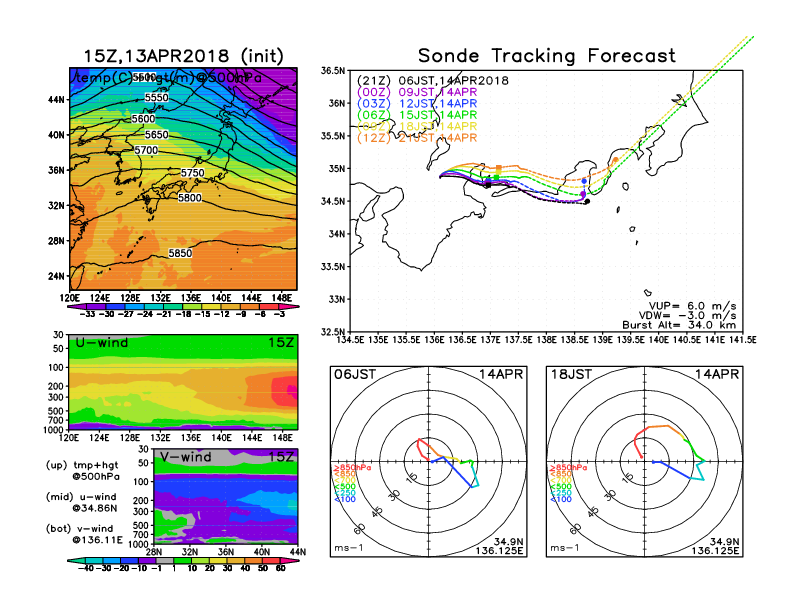Click the temperature color bar below the map
The image size is (792, 612).
click(182, 304)
